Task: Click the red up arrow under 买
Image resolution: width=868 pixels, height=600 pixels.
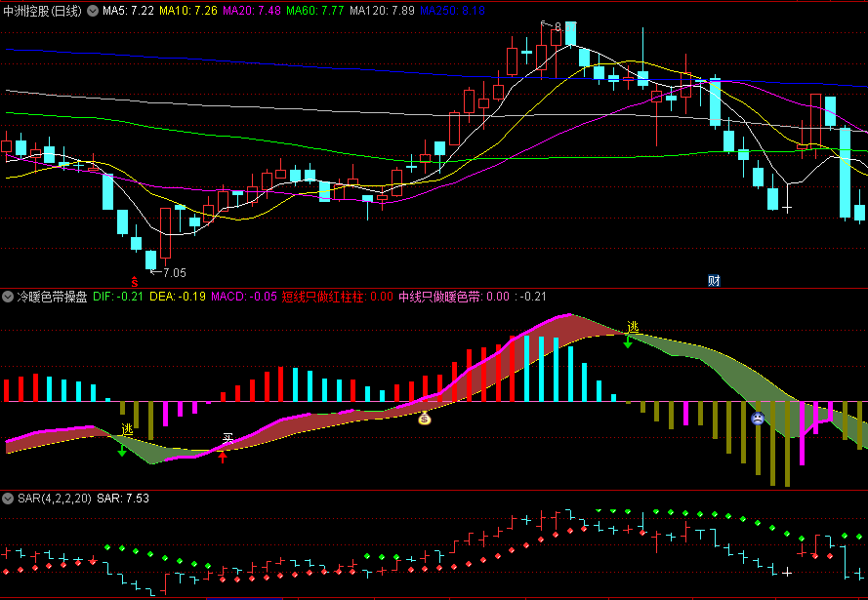Action: [223, 457]
